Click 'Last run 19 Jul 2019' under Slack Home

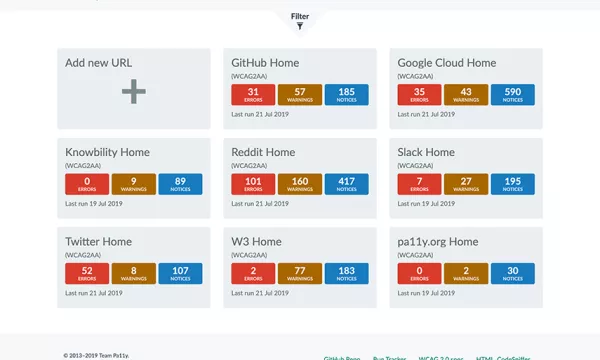click(426, 204)
